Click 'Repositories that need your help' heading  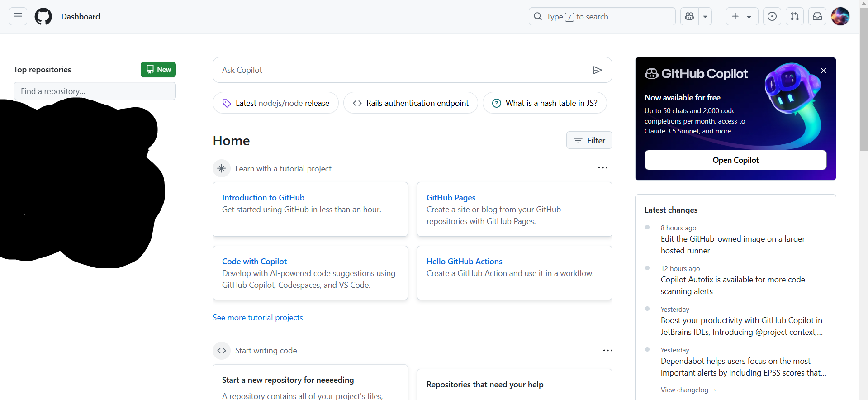pos(485,384)
